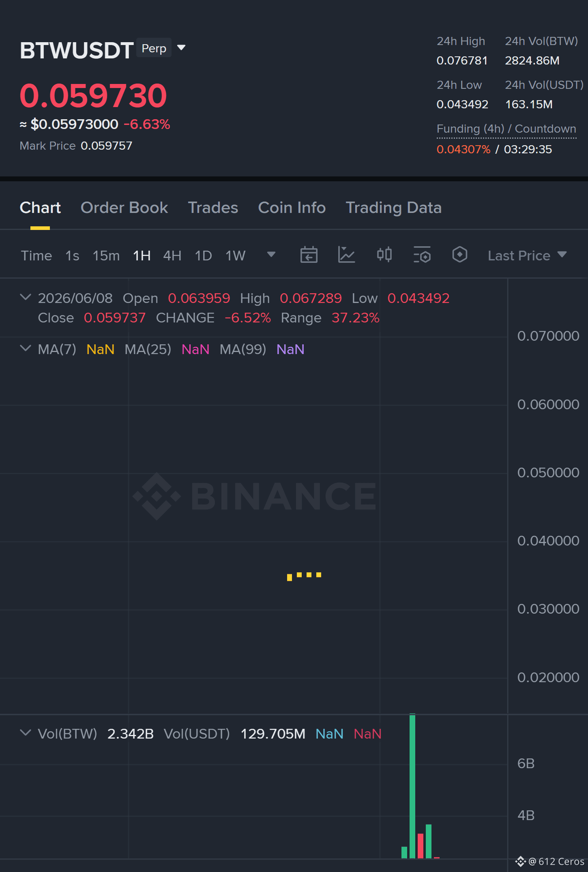
Task: Open the technical indicators chart icon
Action: pyautogui.click(x=346, y=255)
